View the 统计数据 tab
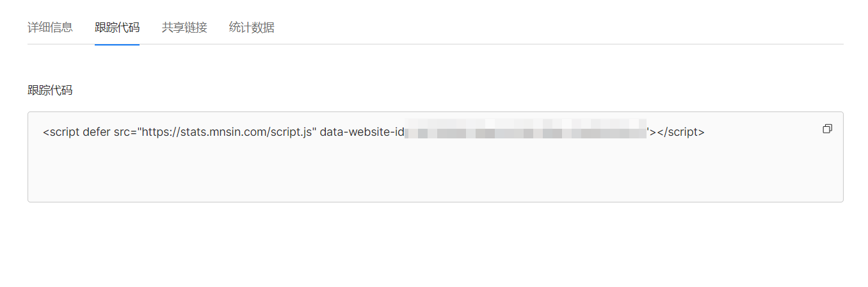868x287 pixels. (252, 28)
